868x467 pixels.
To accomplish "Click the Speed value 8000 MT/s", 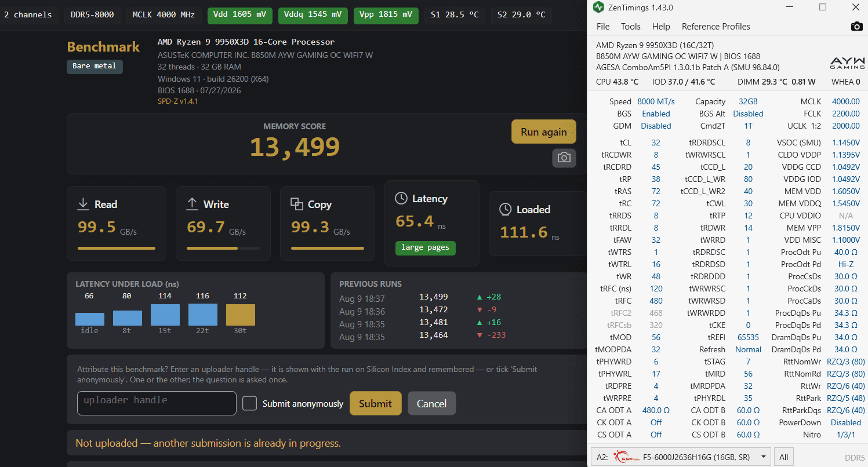I will click(656, 101).
